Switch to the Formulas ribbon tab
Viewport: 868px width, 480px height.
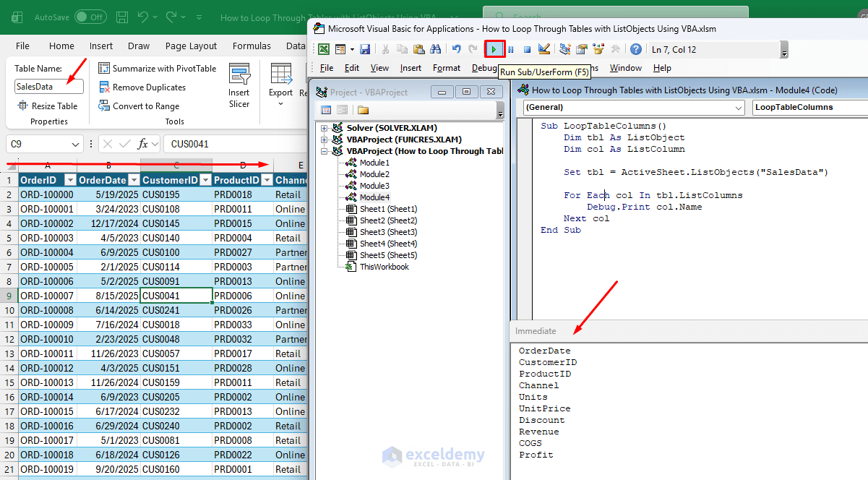pyautogui.click(x=252, y=46)
